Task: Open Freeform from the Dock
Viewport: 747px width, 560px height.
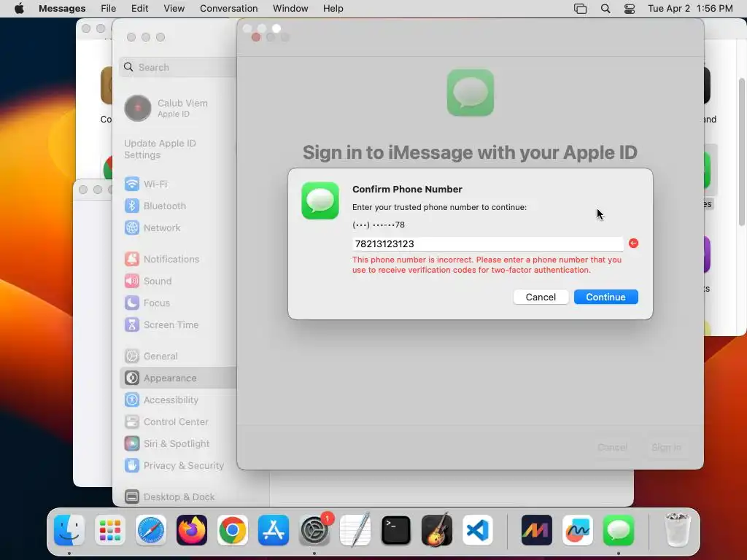Action: (x=578, y=530)
